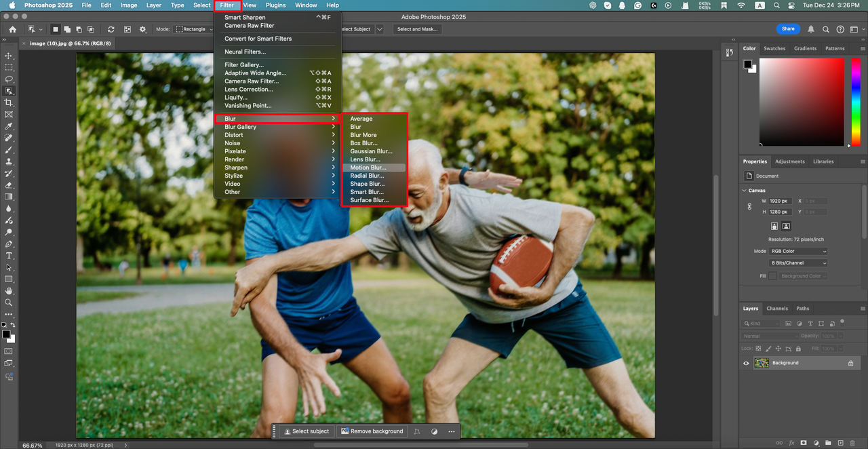This screenshot has width=868, height=449.
Task: Select the Horizontal Type tool
Action: [x=9, y=256]
